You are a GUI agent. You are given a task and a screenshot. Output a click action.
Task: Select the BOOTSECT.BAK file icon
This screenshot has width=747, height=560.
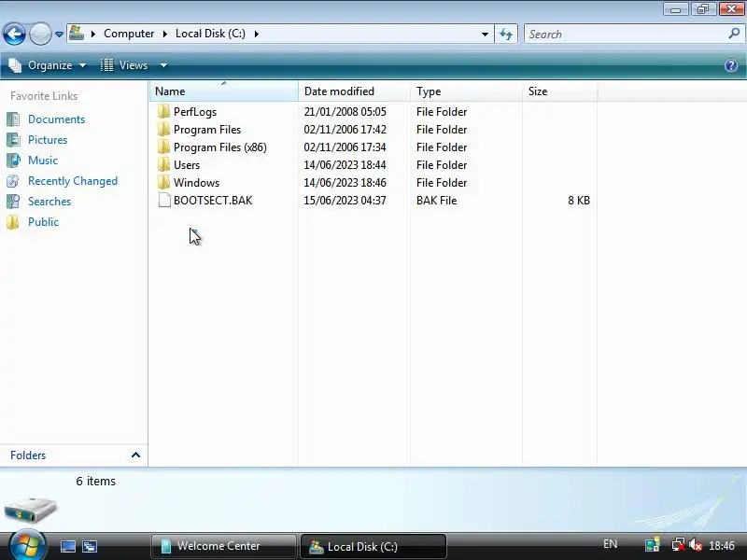click(x=164, y=200)
